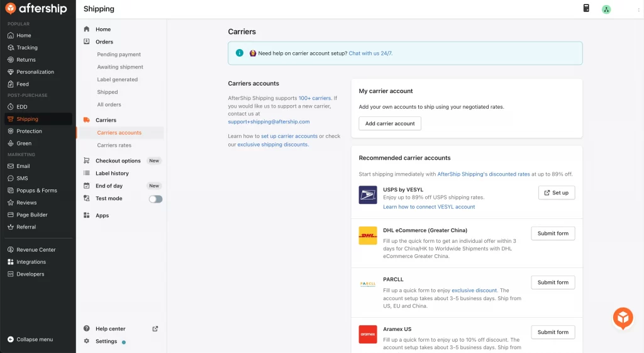This screenshot has width=644, height=353.
Task: Click the Personalization diamond icon
Action: 11,72
